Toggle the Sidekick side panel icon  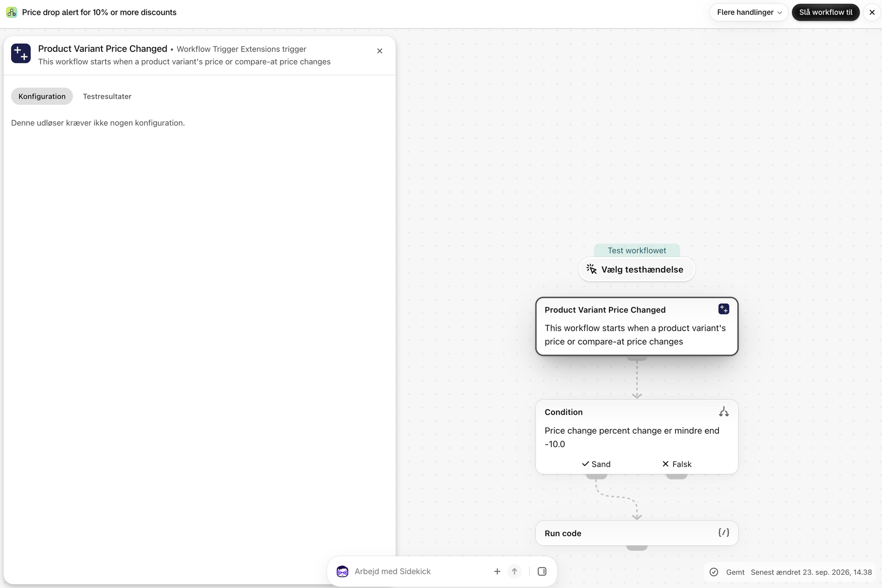click(x=542, y=571)
